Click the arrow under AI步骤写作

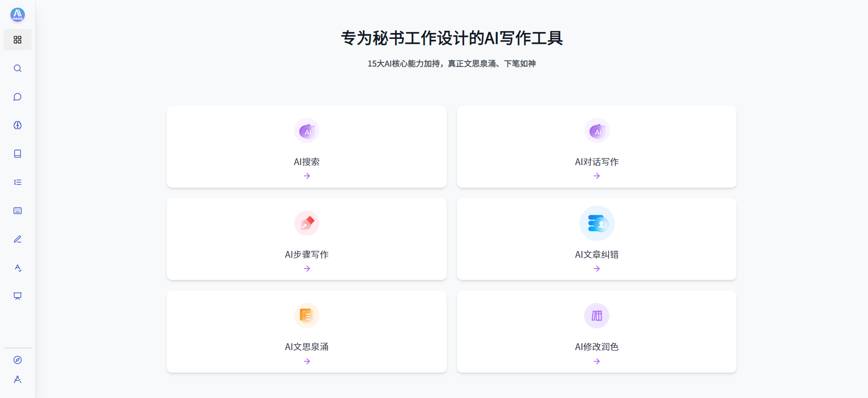307,269
